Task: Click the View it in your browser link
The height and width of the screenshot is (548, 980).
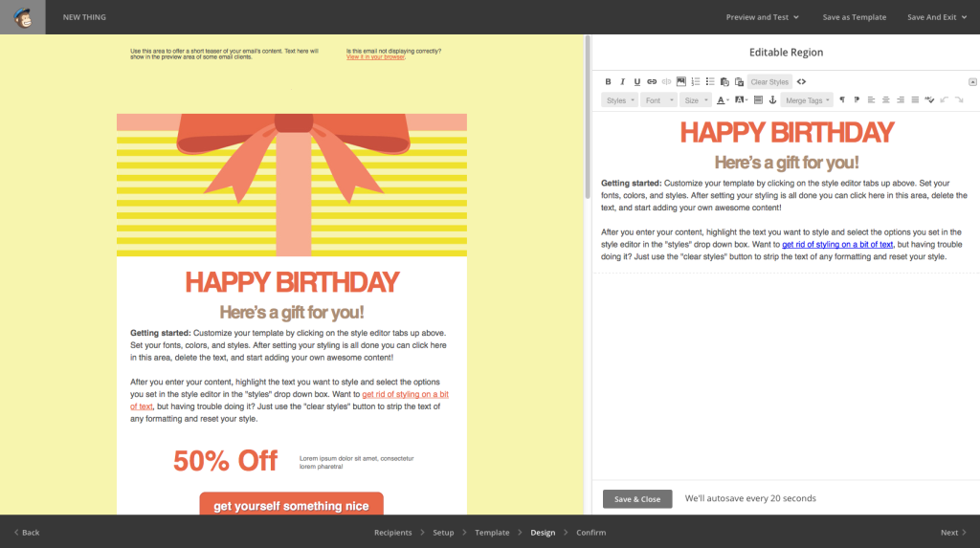Action: (375, 56)
